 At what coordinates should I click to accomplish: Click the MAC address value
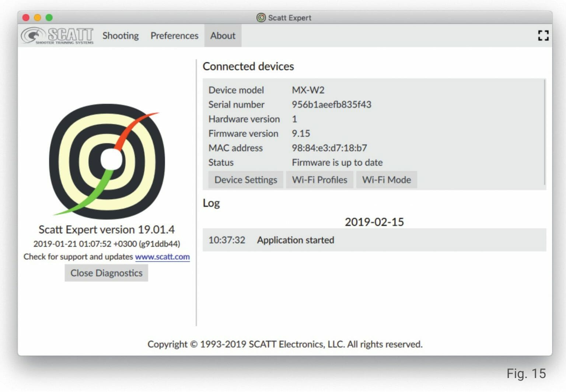pos(329,148)
